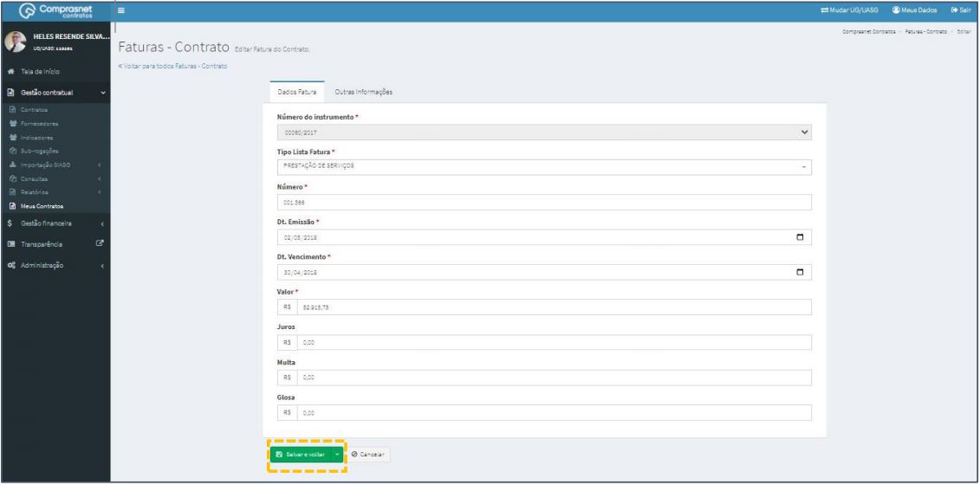Click Compras.net Contratos breadcrumb
Screen dimensions: 980x485
(869, 31)
